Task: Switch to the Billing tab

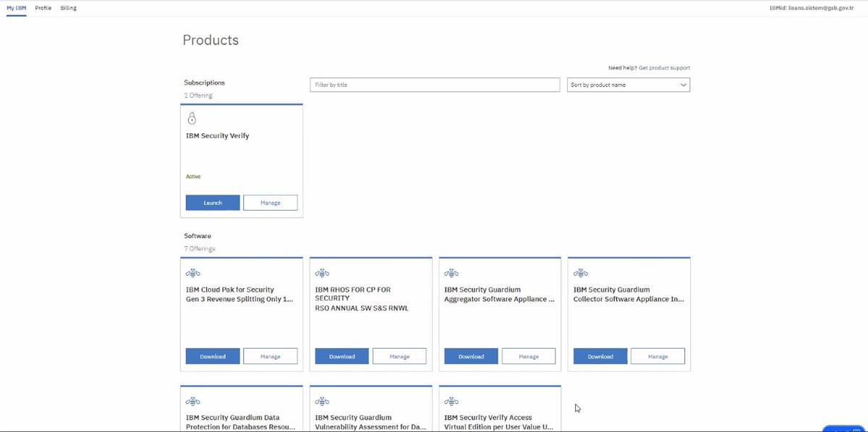Action: [x=67, y=8]
